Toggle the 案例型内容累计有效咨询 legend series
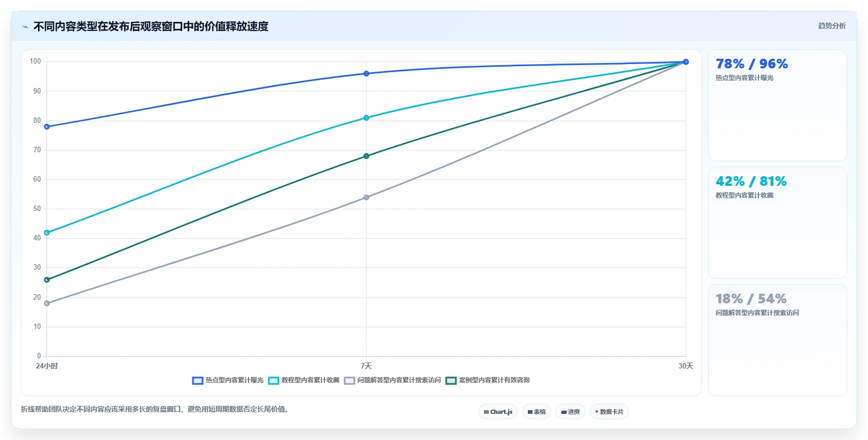 [487, 380]
